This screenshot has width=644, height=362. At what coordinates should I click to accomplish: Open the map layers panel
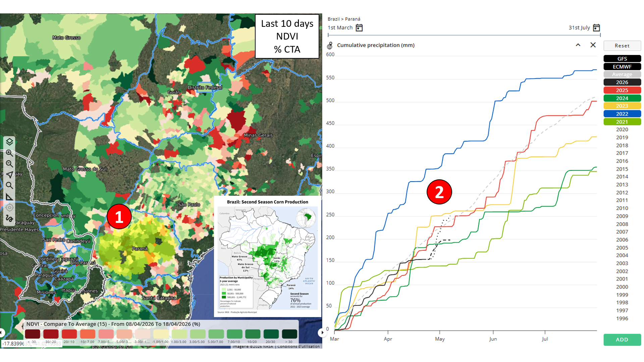9,142
